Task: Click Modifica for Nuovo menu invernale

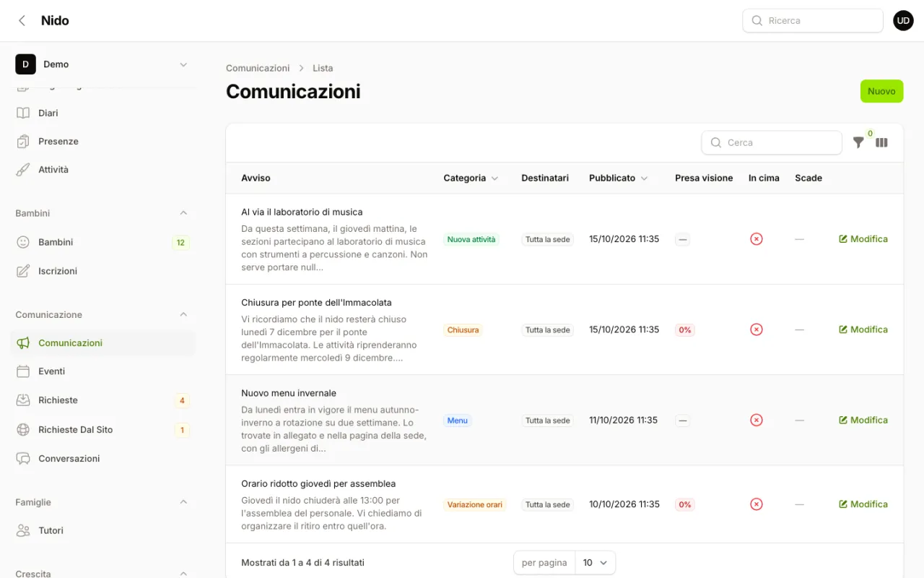Action: [863, 420]
